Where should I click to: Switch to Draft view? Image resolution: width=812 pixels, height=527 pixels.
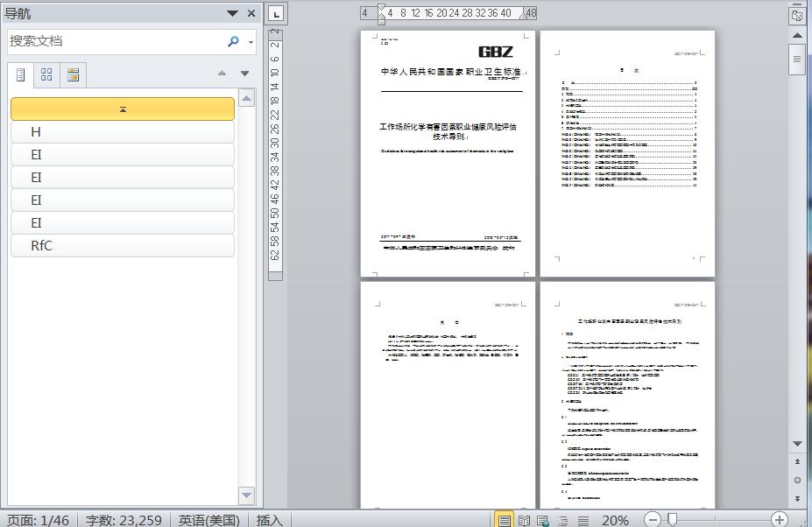(583, 520)
